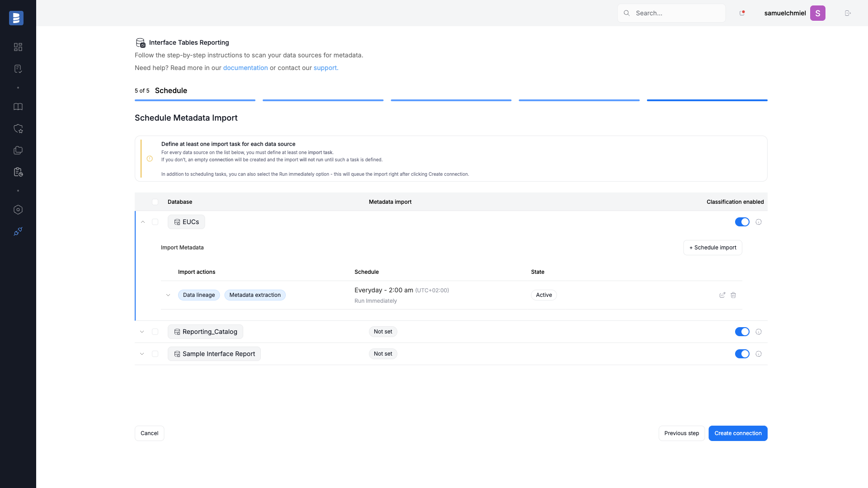Open the open-book catalog sidebar icon
The height and width of the screenshot is (488, 868).
(18, 107)
